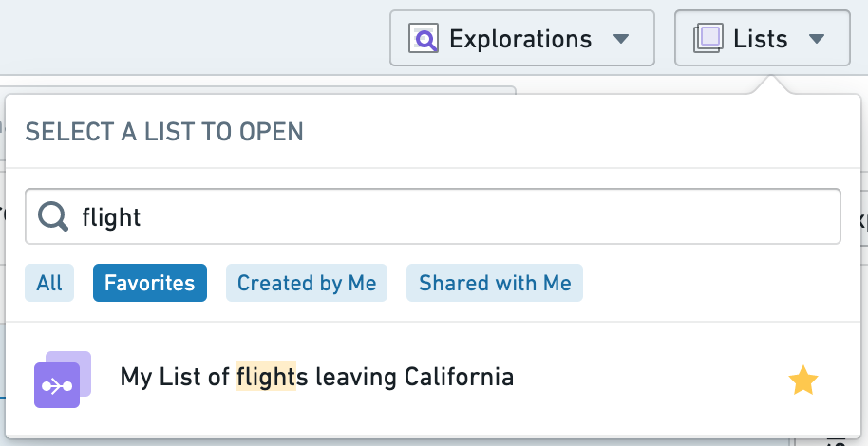868x446 pixels.
Task: Filter lists by Created by Me
Action: point(307,283)
